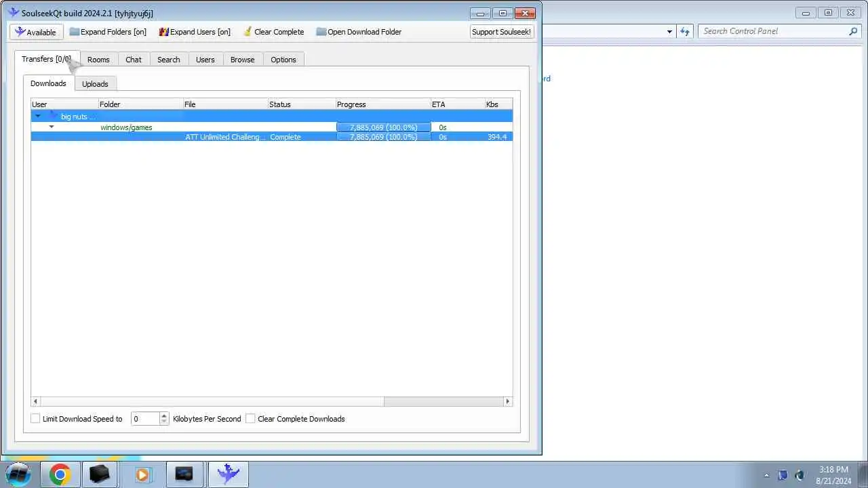Click the Clear Complete toolbar button
The width and height of the screenshot is (868, 488).
[x=273, y=32]
